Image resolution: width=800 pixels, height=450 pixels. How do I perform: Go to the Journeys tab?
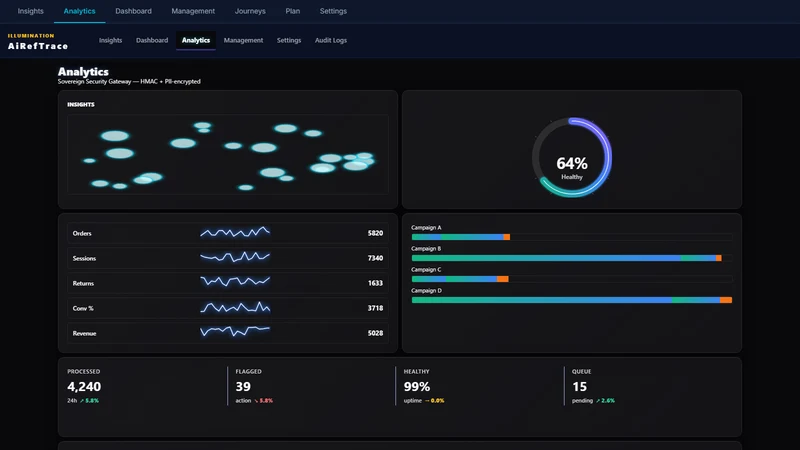(x=250, y=11)
